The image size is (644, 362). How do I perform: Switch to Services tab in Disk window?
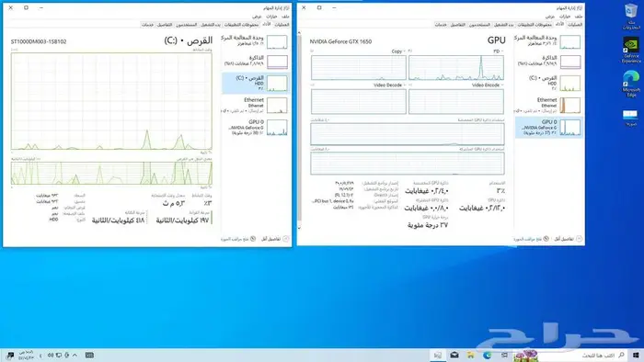point(147,25)
